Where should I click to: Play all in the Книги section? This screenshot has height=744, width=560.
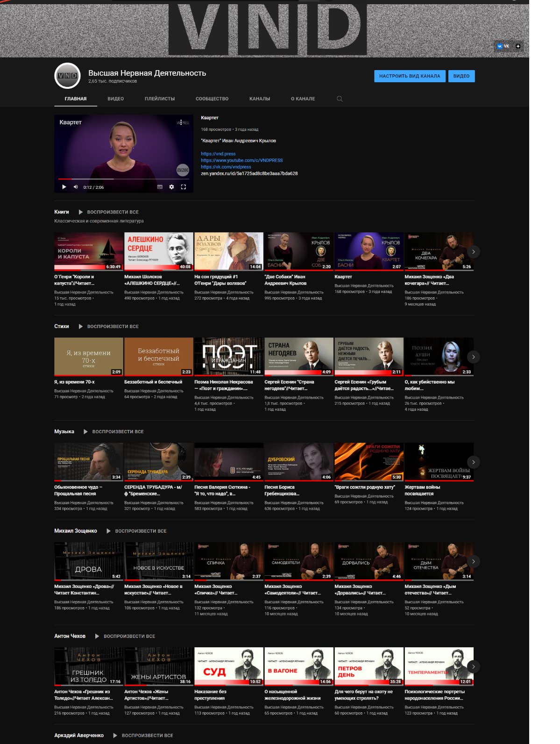point(109,212)
